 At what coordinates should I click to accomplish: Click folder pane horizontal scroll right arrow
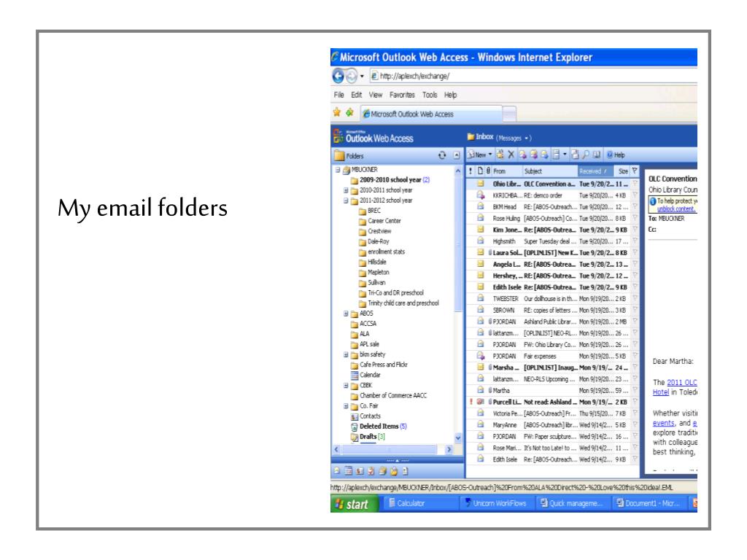tap(449, 449)
